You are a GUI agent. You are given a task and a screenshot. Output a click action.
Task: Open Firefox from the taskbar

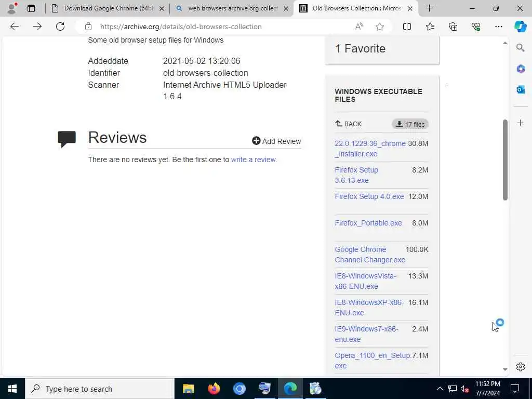click(x=214, y=389)
